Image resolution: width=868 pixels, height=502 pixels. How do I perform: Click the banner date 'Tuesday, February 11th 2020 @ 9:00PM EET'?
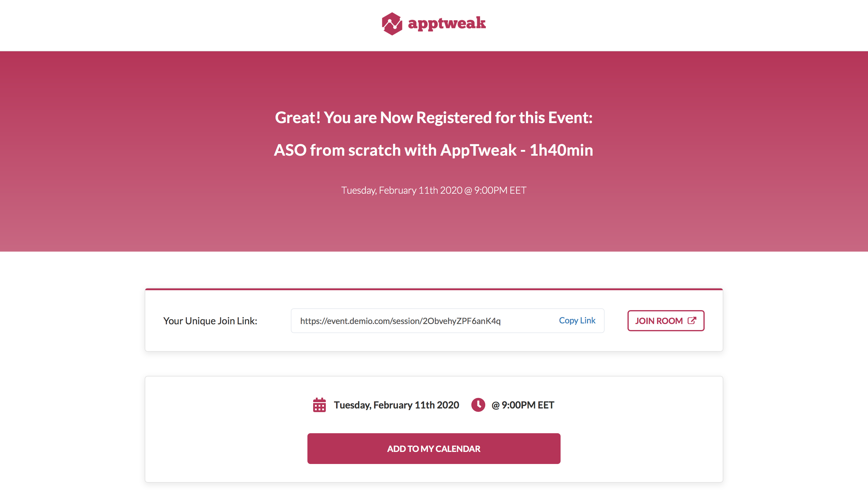[434, 190]
